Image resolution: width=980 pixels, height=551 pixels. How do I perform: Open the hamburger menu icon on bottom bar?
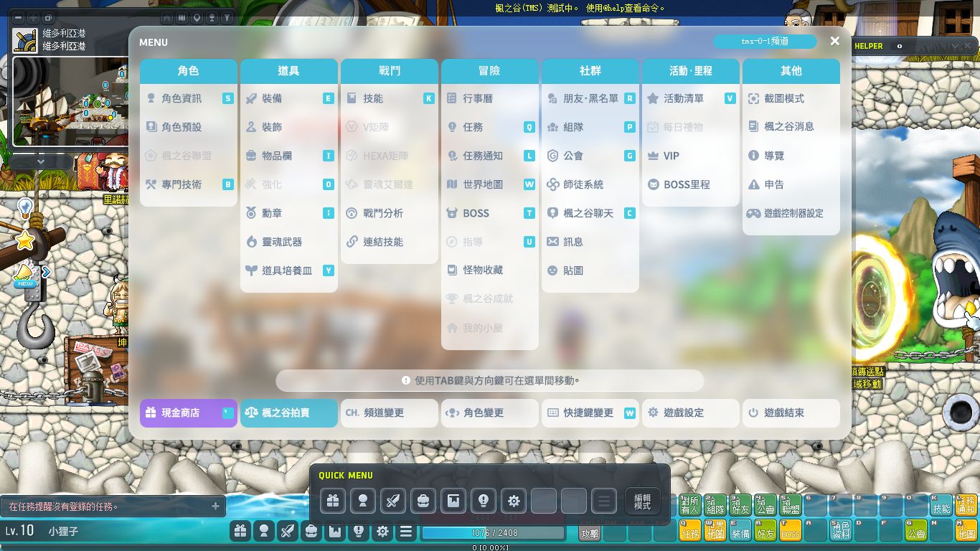[x=406, y=531]
